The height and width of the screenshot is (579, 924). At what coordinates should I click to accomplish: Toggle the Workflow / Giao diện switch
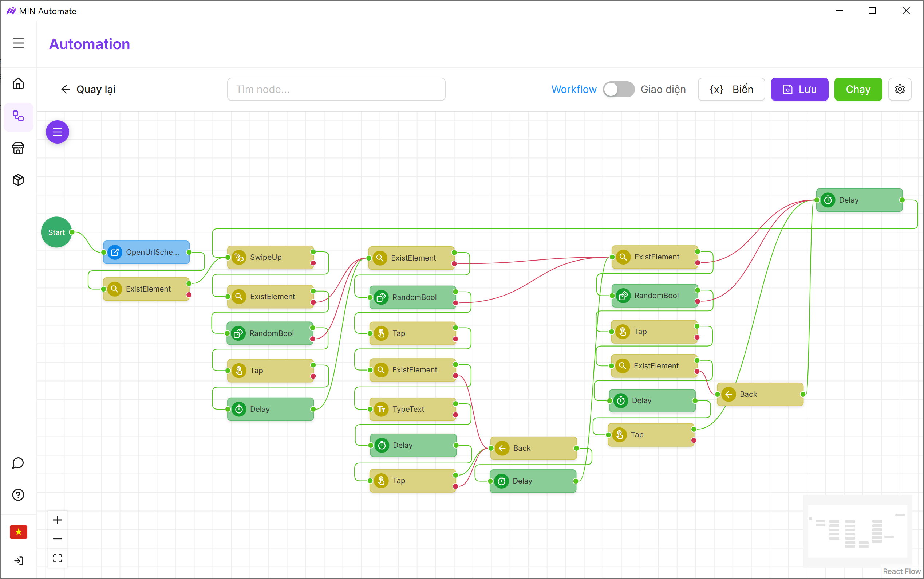(618, 89)
